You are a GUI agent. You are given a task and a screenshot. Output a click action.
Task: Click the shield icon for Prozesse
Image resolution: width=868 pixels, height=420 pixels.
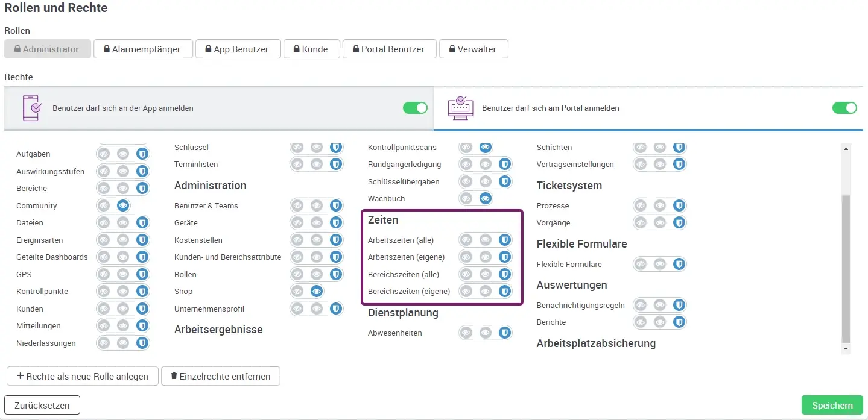point(679,206)
